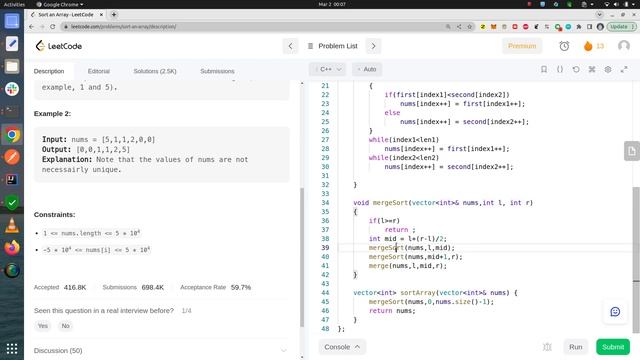
Task: Click the editor shortcuts icon
Action: click(592, 69)
